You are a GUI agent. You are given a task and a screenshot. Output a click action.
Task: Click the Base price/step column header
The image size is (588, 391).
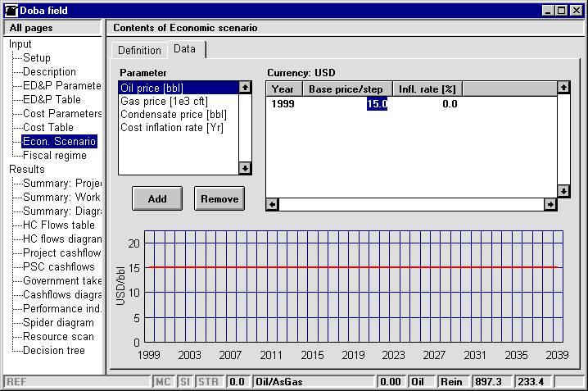coord(347,89)
